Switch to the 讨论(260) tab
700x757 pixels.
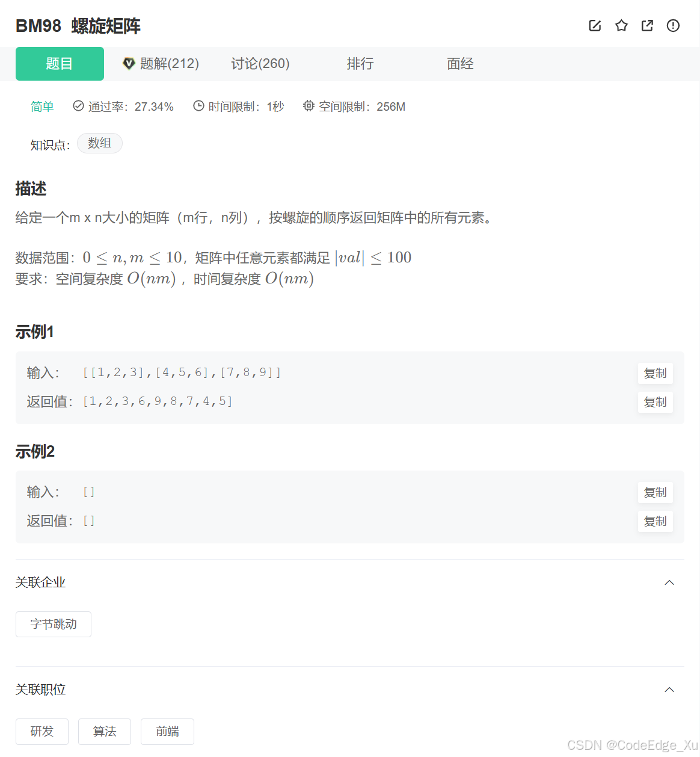[260, 63]
